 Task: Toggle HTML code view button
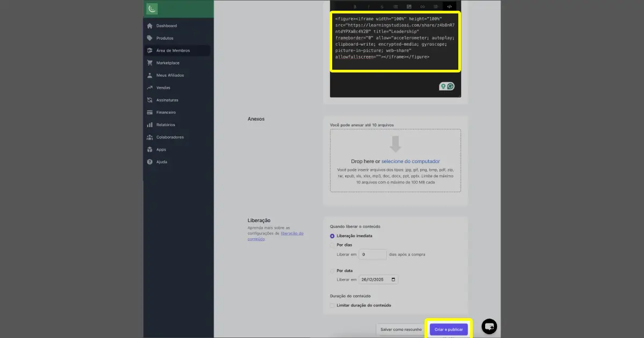tap(450, 6)
